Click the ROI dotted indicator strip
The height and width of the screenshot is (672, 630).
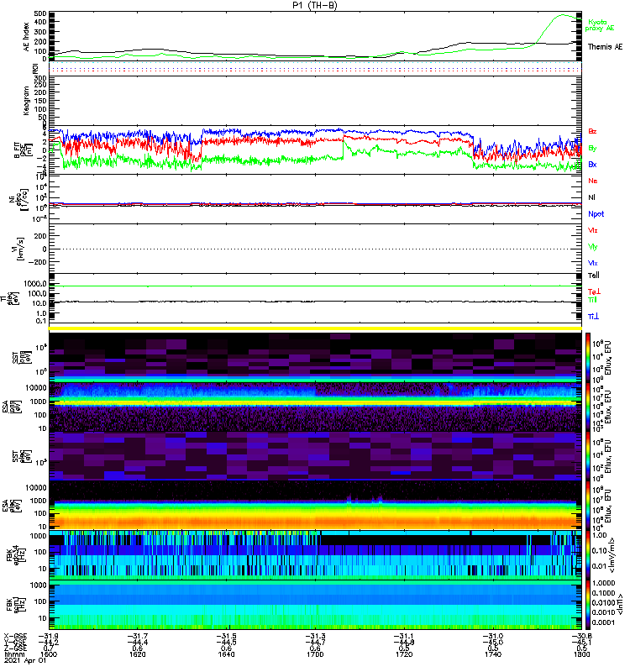tap(315, 67)
